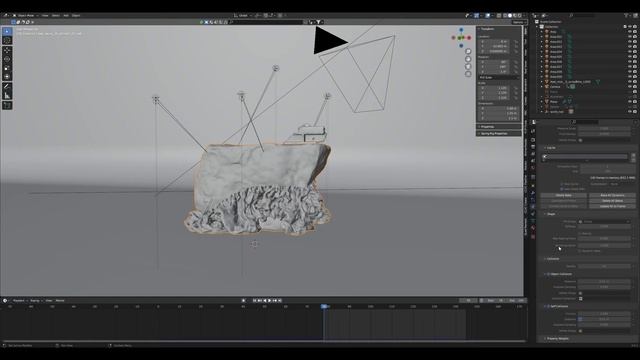The width and height of the screenshot is (640, 360).
Task: Click the viewport pan hand gizmo
Action: pyautogui.click(x=468, y=59)
